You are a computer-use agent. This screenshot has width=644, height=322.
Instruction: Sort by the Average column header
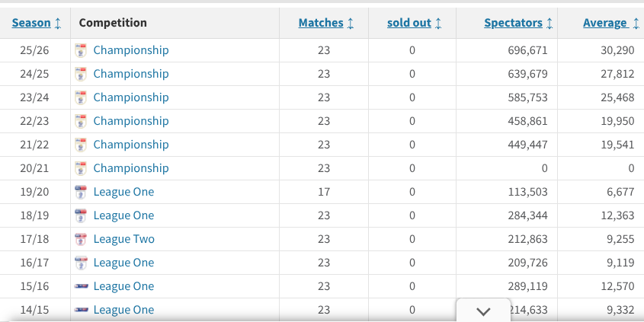[x=605, y=23]
